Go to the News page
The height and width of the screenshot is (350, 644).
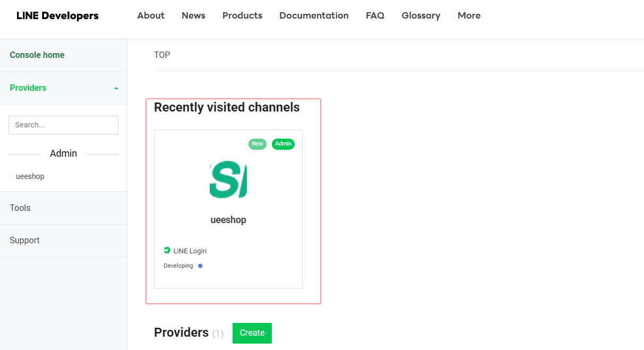[x=193, y=16]
